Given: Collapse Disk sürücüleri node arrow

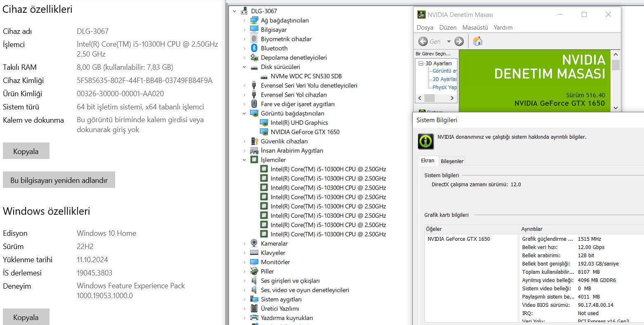Looking at the screenshot, I should (x=244, y=67).
